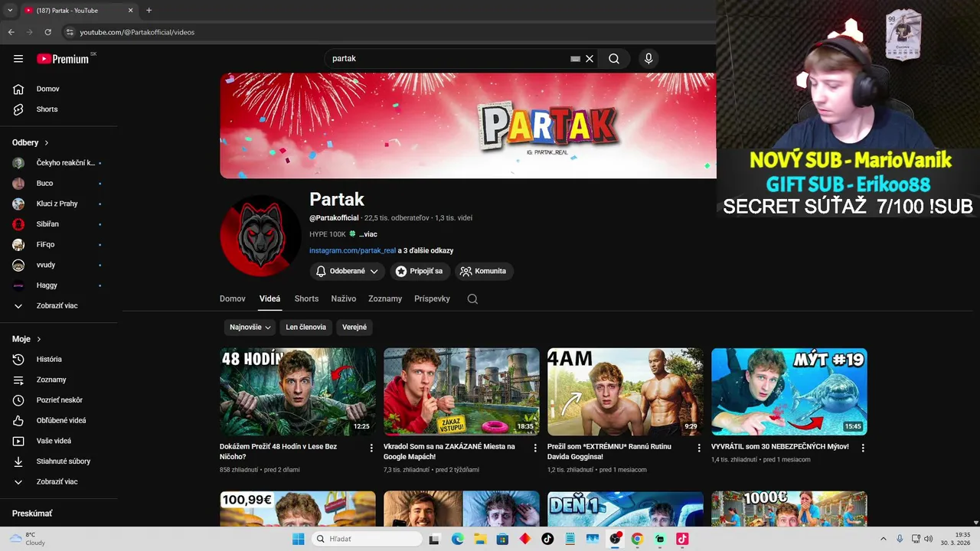This screenshot has height=551, width=980.
Task: Open Pozrieť neskôr in the sidebar
Action: (59, 400)
